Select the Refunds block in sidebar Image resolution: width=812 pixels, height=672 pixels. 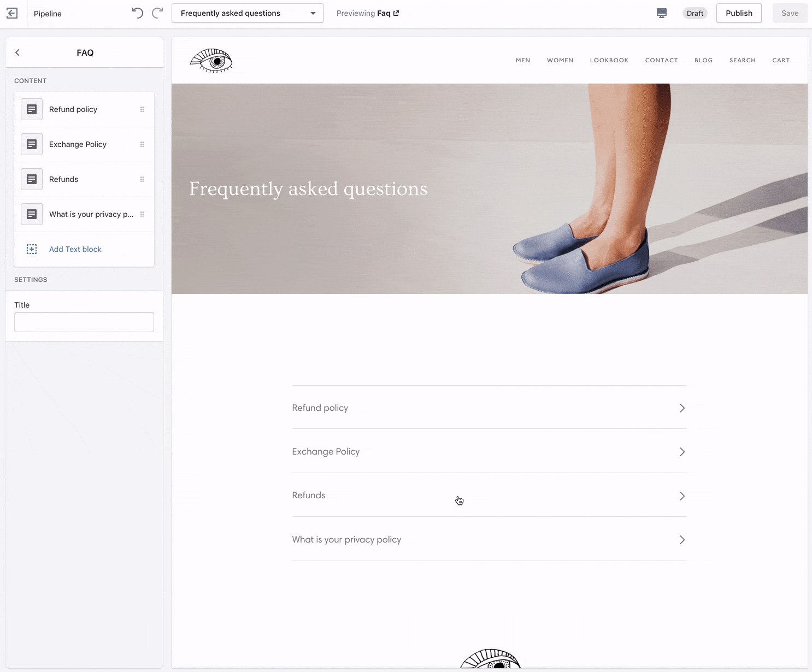coord(64,179)
